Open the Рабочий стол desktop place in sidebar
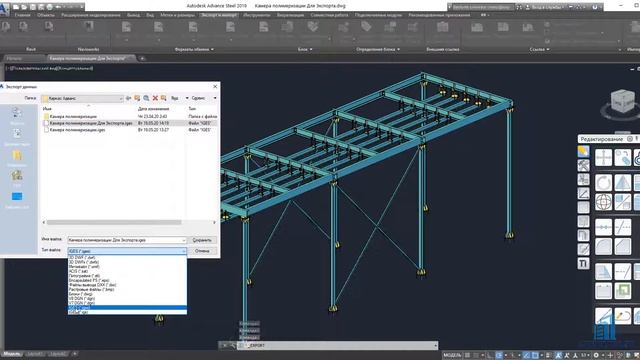The height and width of the screenshot is (360, 640). click(17, 200)
